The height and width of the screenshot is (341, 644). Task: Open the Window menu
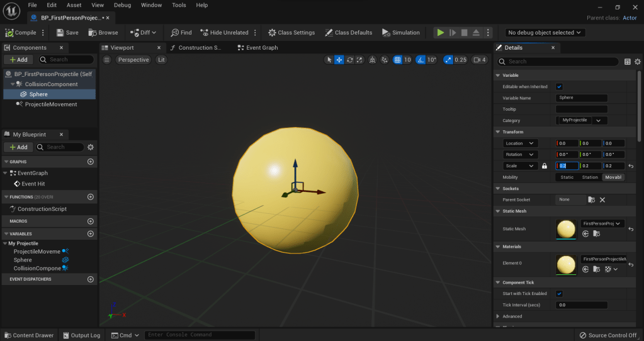click(151, 5)
